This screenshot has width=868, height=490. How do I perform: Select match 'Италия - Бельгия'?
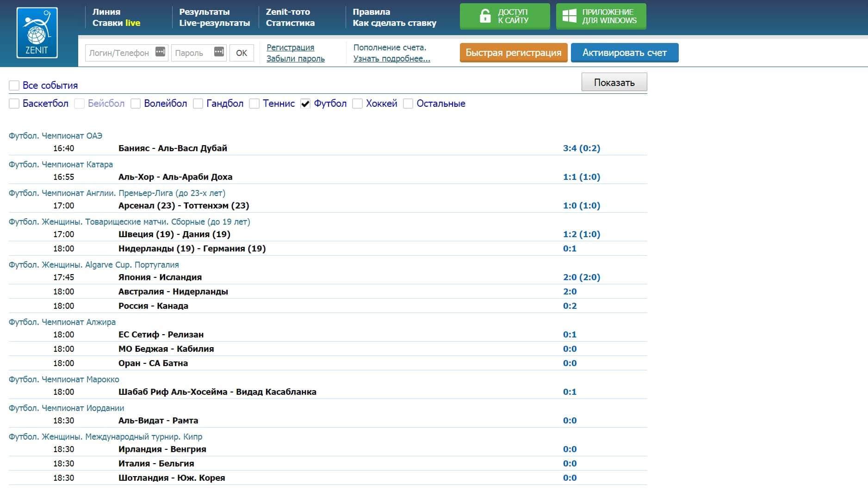(x=156, y=464)
